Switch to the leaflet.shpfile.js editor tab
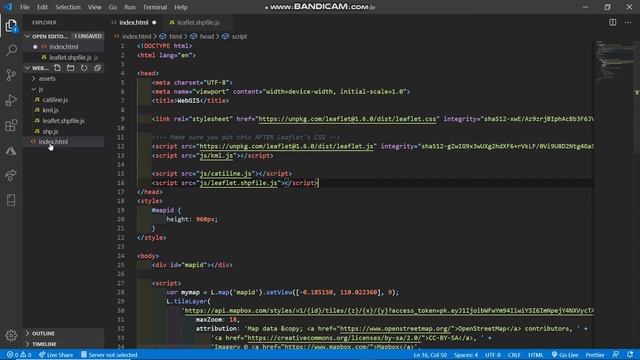This screenshot has height=360, width=640. coord(198,22)
